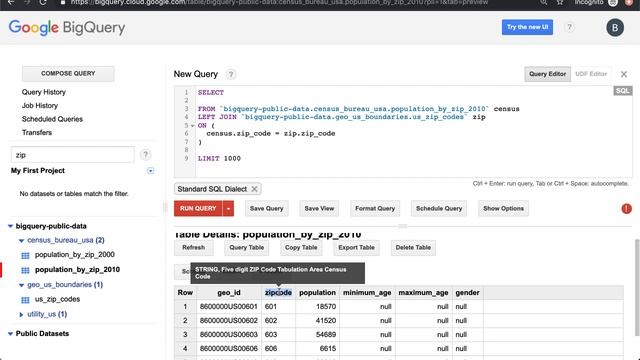640x360 pixels.
Task: Click the minimum_age column header
Action: (x=367, y=293)
